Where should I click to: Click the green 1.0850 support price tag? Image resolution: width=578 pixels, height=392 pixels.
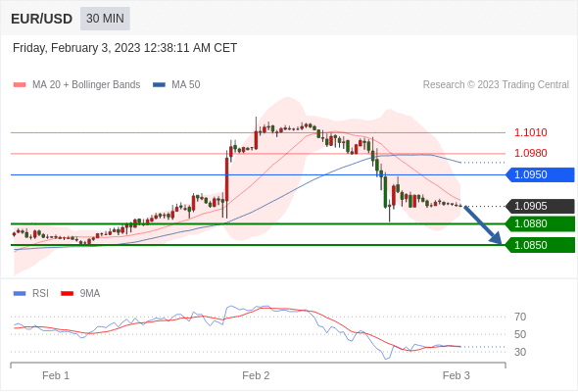click(540, 245)
